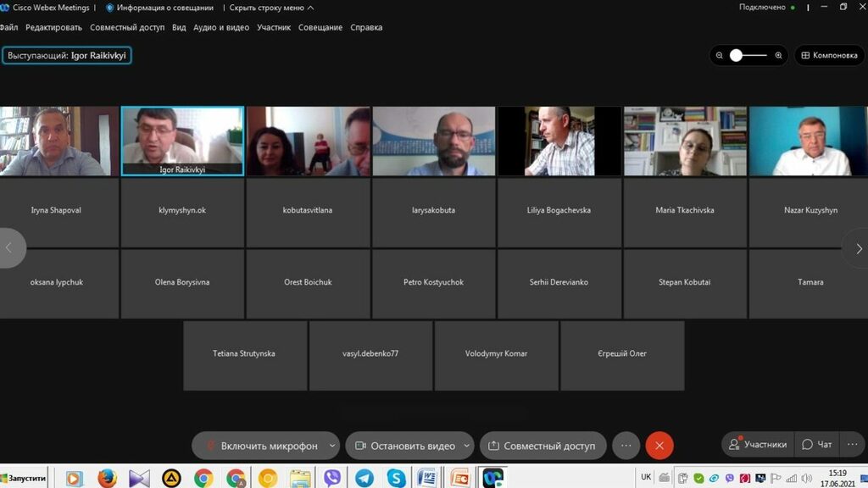Expand the video options arrow

click(466, 446)
